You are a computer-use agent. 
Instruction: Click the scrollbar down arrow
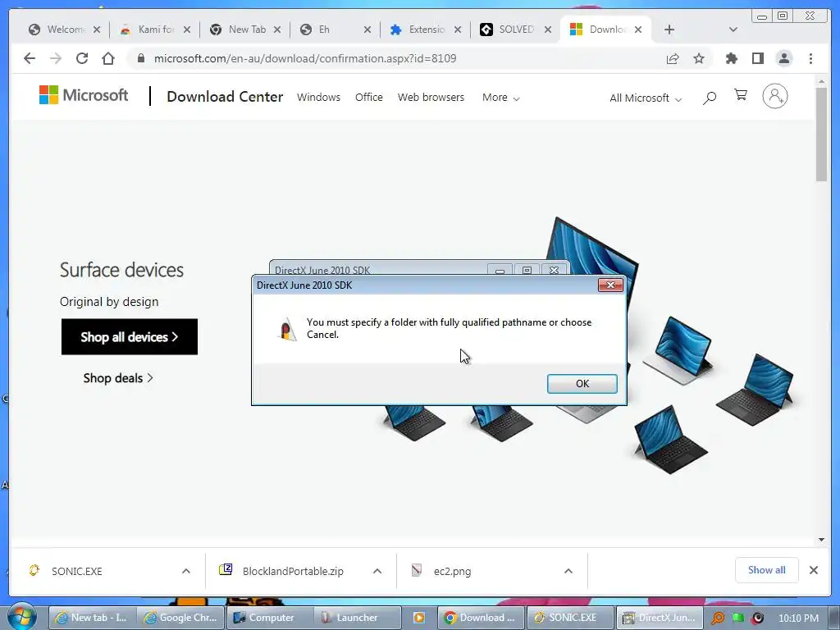coord(821,540)
